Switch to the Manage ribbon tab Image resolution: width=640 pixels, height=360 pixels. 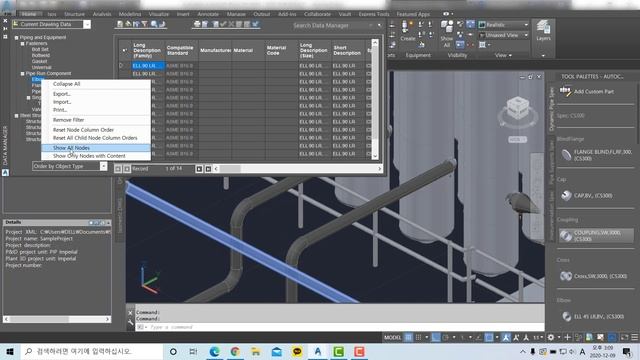pyautogui.click(x=236, y=14)
